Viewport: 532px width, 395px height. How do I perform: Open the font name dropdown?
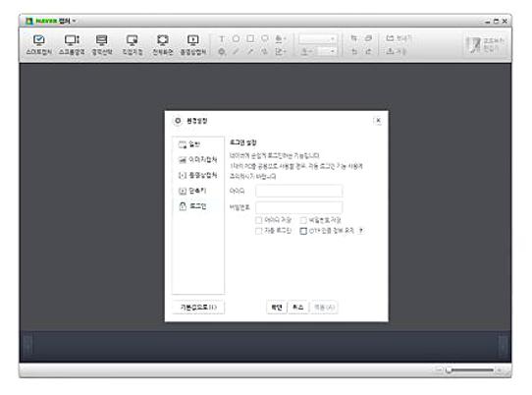click(x=318, y=39)
